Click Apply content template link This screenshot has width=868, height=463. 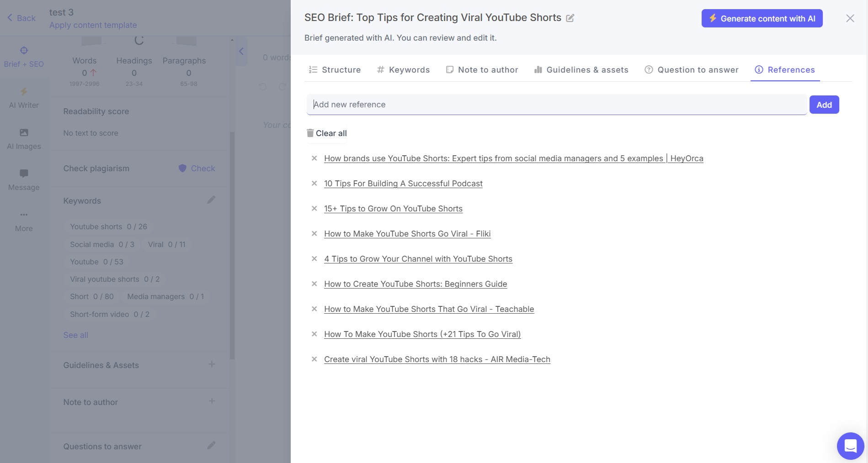[x=93, y=25]
